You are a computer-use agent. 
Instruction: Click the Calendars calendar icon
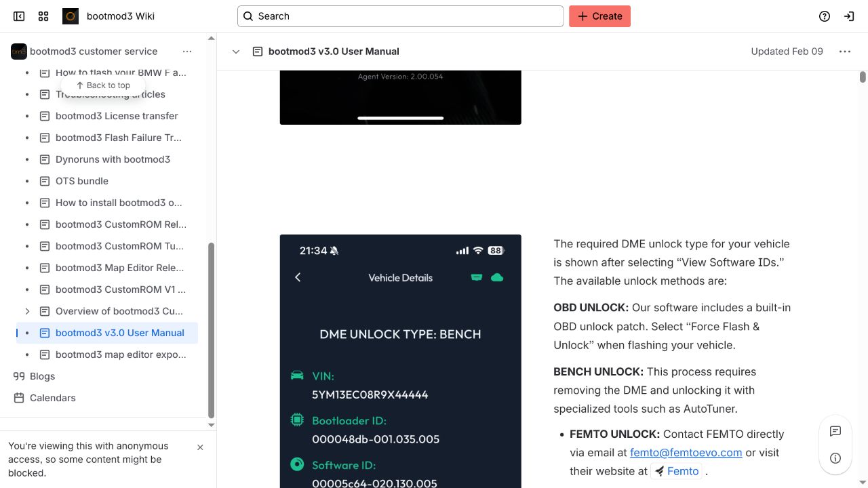19,398
